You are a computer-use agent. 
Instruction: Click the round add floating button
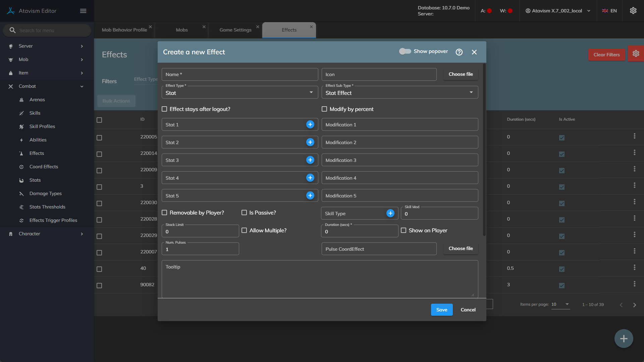click(624, 339)
